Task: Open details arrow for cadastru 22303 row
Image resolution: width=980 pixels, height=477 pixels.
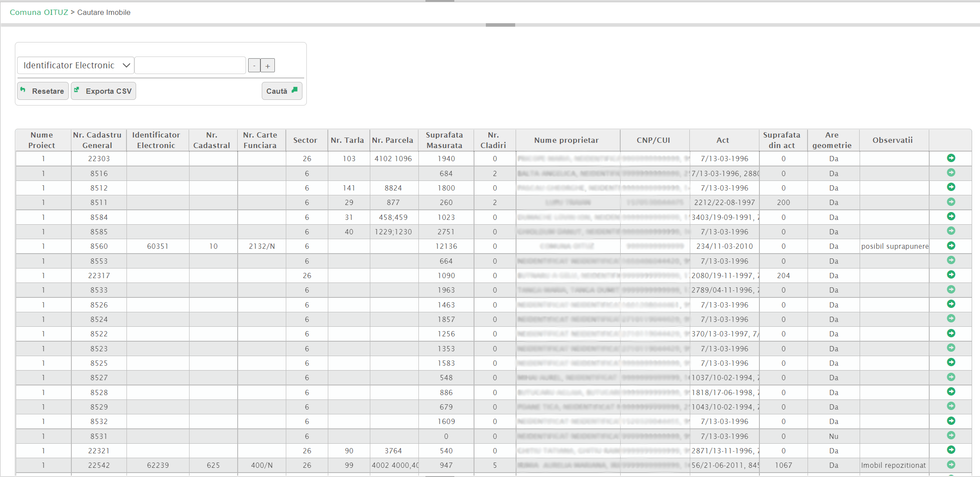Action: tap(951, 158)
